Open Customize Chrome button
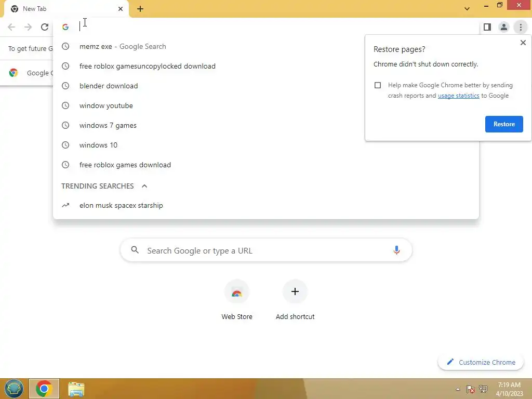The height and width of the screenshot is (399, 532). (x=481, y=362)
